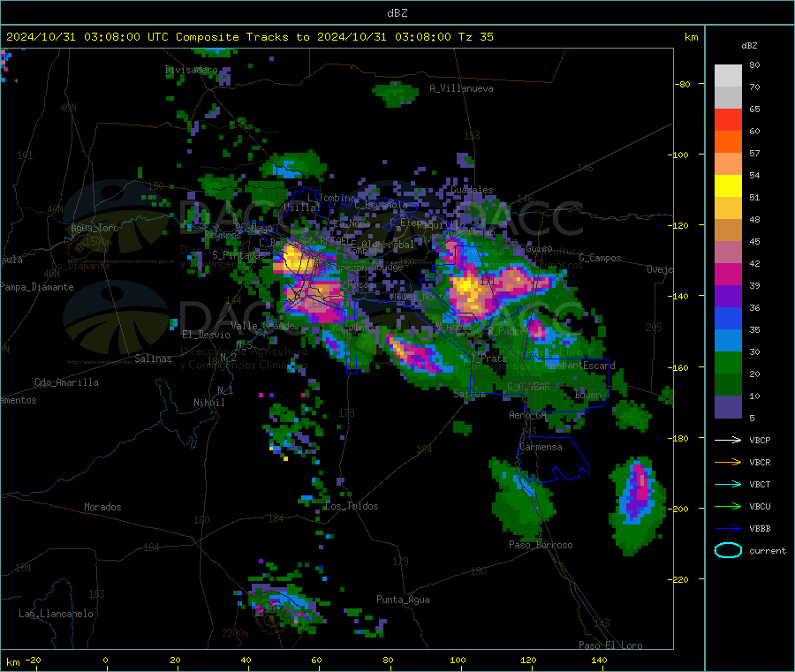Click the 'A_Villanueva' map label
795x672 pixels.
click(461, 88)
